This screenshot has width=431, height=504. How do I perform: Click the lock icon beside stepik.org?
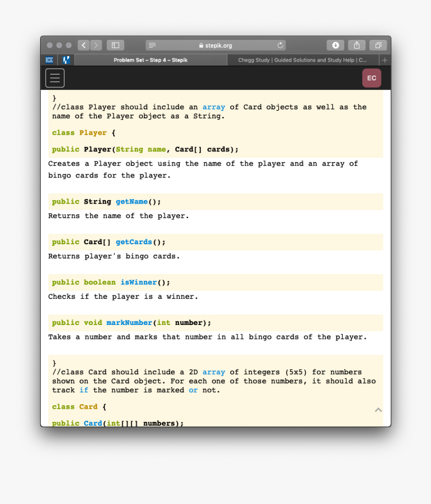point(201,45)
